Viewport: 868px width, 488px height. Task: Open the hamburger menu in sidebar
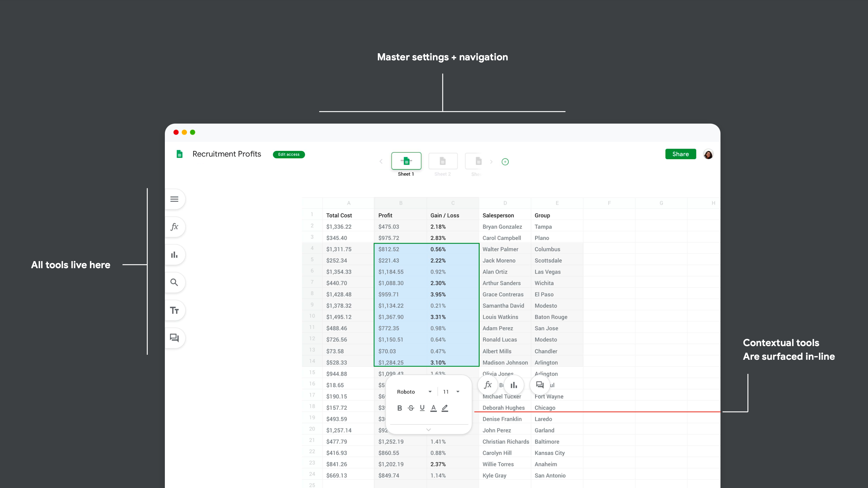pos(174,199)
